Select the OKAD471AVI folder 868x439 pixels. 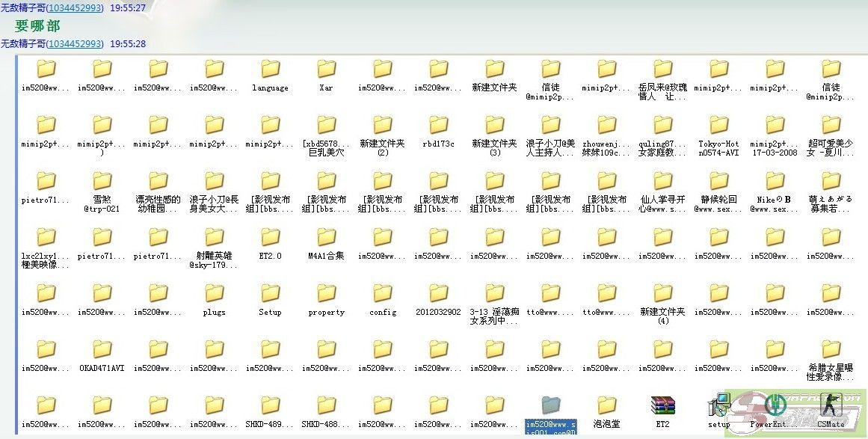pyautogui.click(x=102, y=350)
